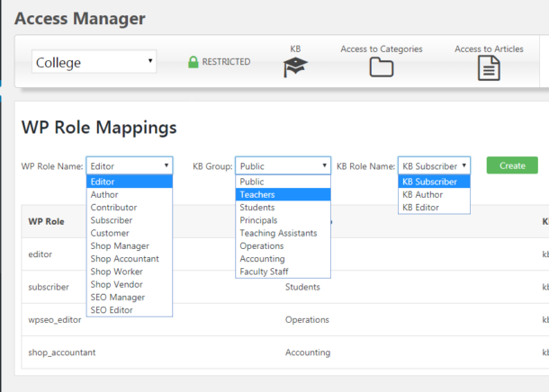Choose Principals in KB Group list
549x392 pixels.
tap(283, 220)
